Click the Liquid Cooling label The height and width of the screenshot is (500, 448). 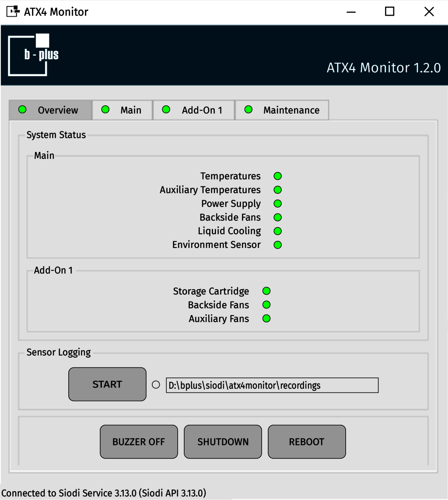[x=229, y=231]
